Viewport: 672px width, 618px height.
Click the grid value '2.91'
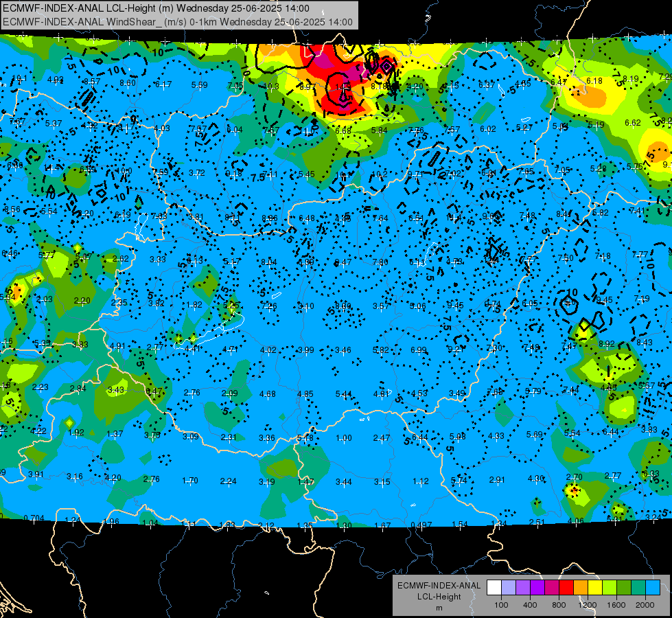tap(497, 479)
